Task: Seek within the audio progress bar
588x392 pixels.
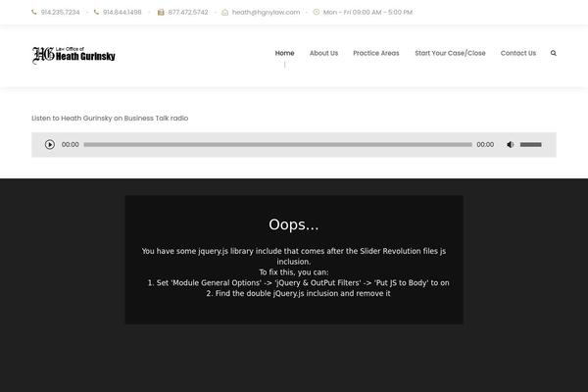Action: pyautogui.click(x=278, y=144)
